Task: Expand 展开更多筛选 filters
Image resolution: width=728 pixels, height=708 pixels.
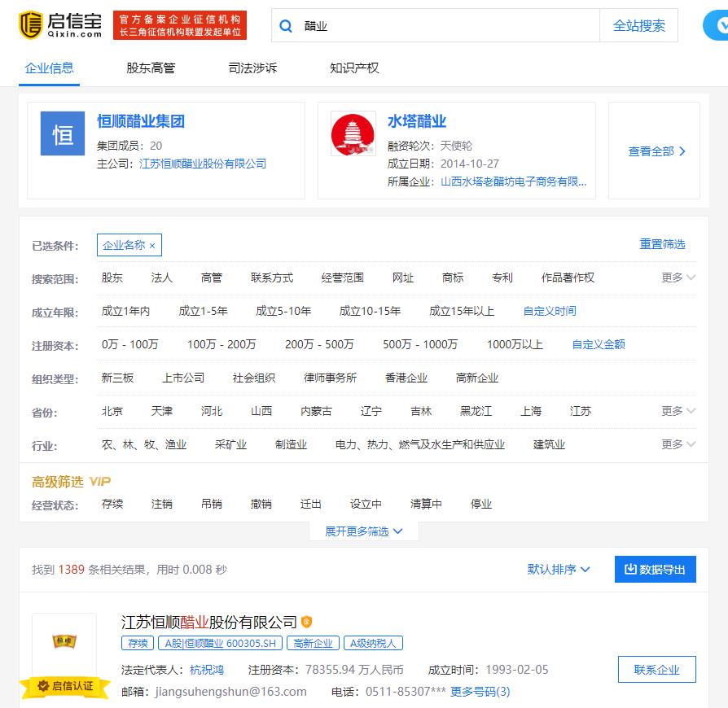Action: click(363, 531)
